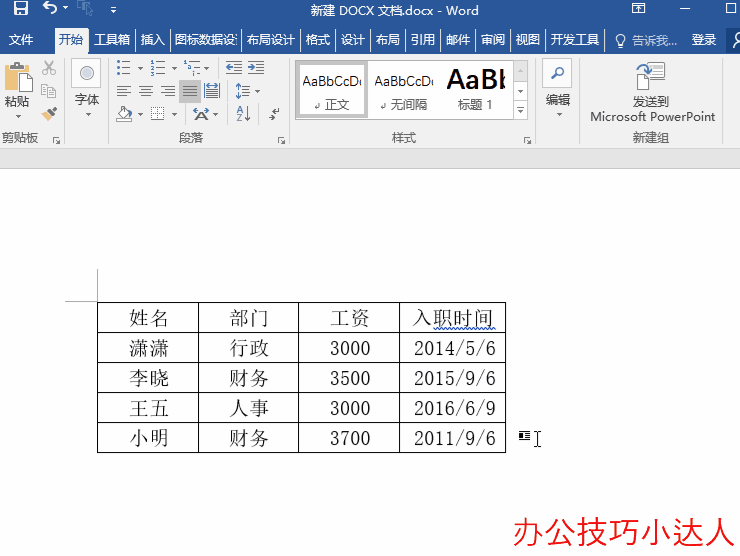Click the table cell 小明
Image resolution: width=740 pixels, height=556 pixels.
click(148, 438)
